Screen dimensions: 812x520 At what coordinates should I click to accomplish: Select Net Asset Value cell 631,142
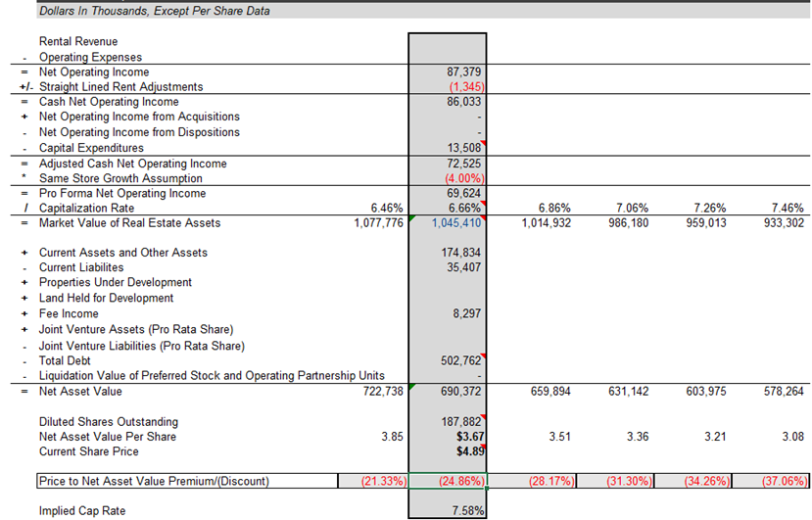(628, 392)
